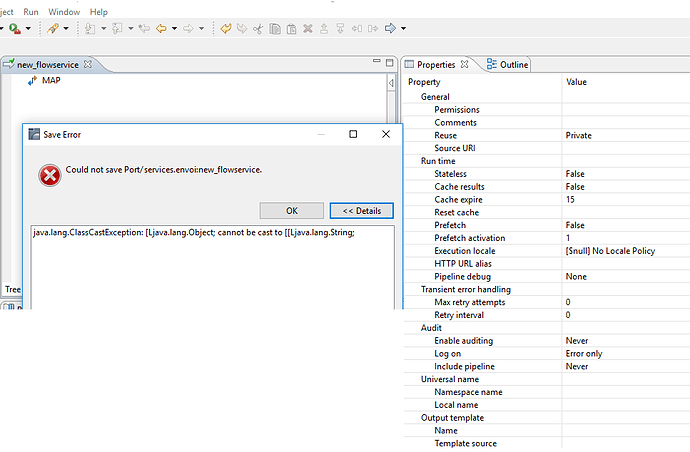Click the red error icon in Save Error dialog

(x=49, y=175)
